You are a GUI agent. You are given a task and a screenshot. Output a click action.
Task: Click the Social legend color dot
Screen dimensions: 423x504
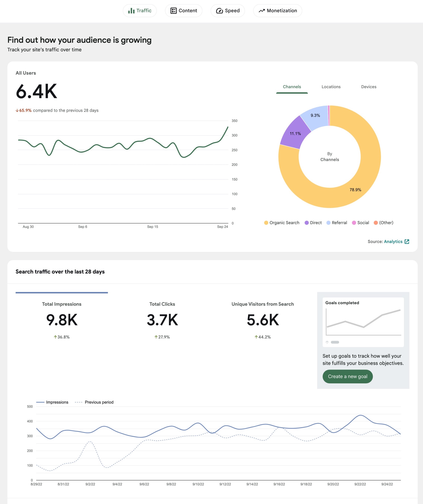tap(354, 223)
